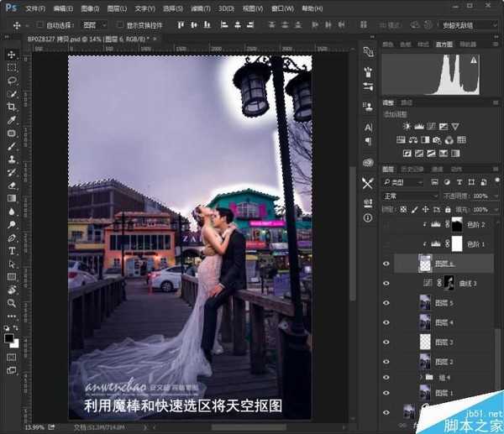This screenshot has height=434, width=504.
Task: Open the 滤镜(T) menu
Action: coord(201,8)
